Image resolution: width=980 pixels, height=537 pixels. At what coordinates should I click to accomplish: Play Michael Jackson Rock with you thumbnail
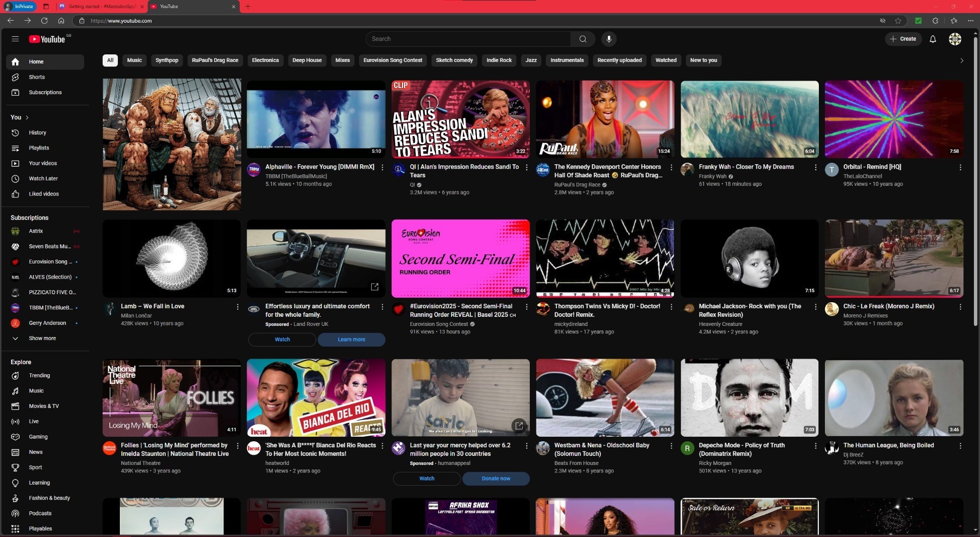click(x=749, y=258)
